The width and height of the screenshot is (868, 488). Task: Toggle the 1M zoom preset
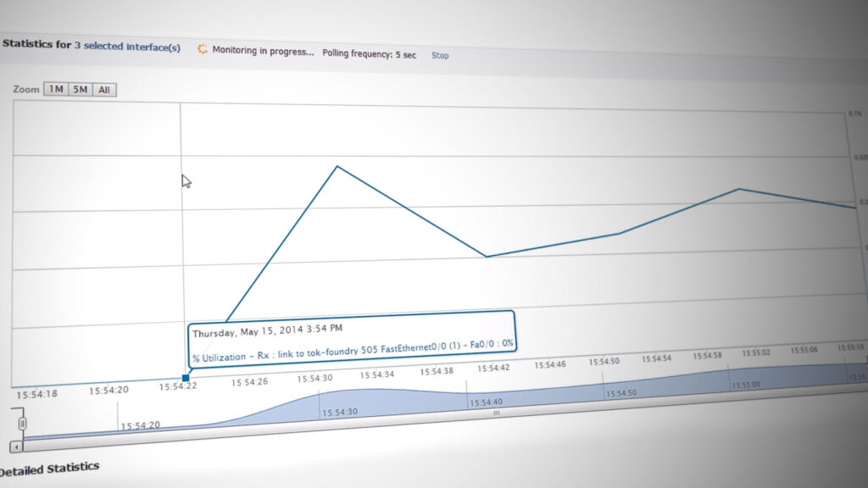(x=55, y=89)
